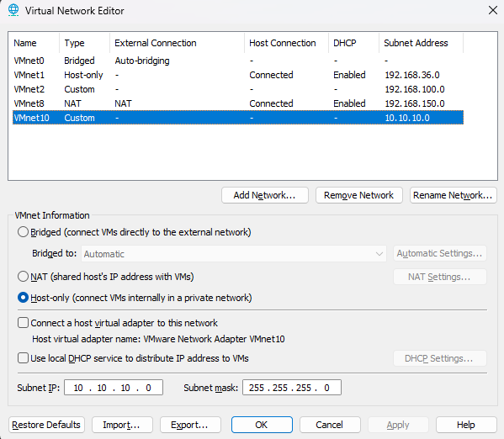Image resolution: width=504 pixels, height=439 pixels.
Task: Import network configuration
Action: point(122,425)
